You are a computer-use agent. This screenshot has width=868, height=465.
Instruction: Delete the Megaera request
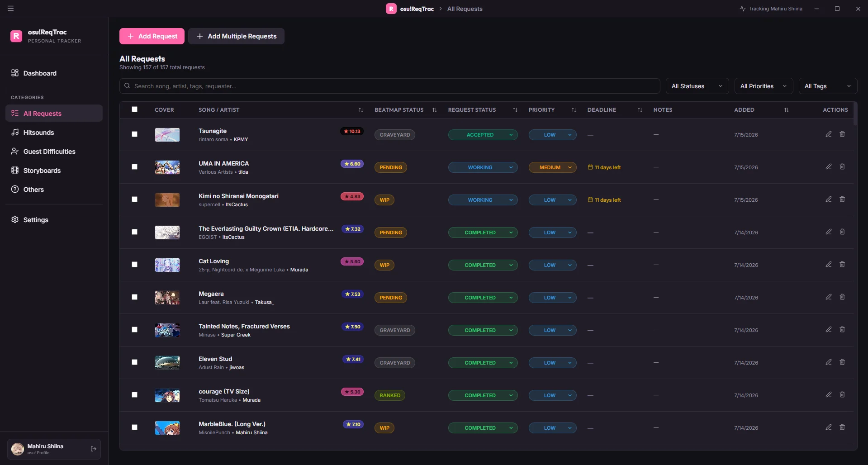coord(842,297)
